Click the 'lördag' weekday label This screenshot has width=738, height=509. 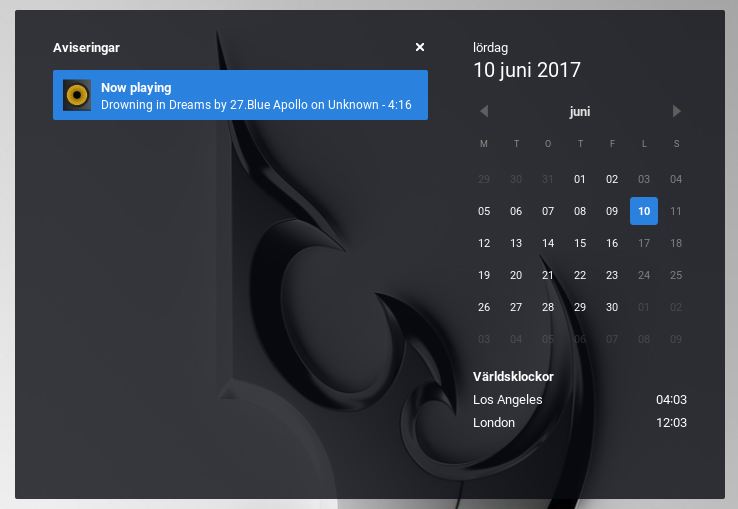point(490,48)
